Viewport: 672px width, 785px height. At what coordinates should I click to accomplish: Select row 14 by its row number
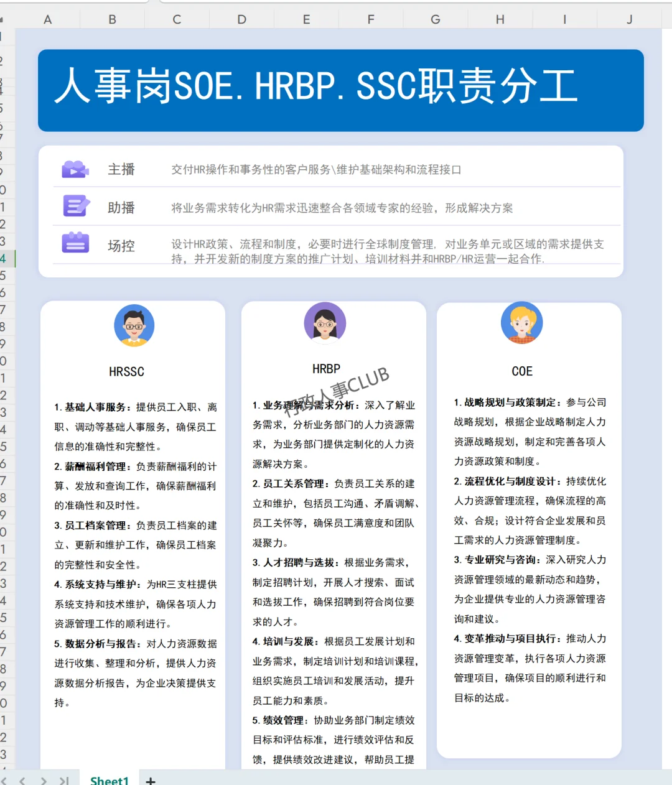coord(5,258)
